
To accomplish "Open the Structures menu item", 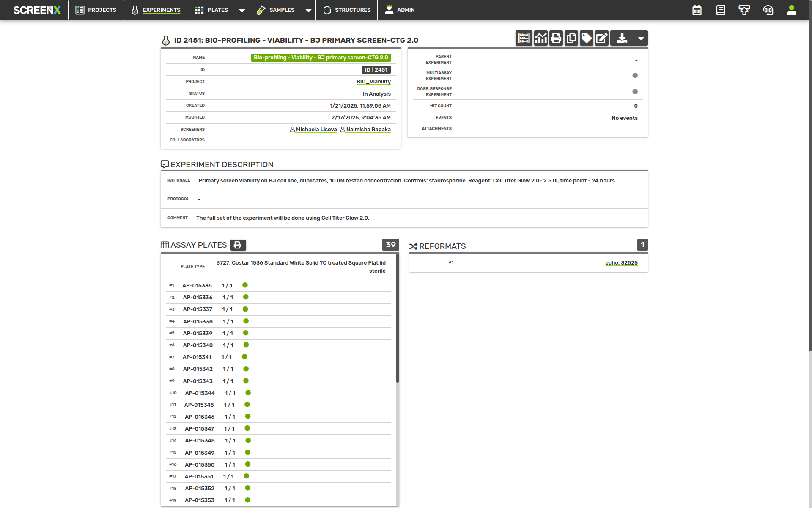I will [x=347, y=10].
